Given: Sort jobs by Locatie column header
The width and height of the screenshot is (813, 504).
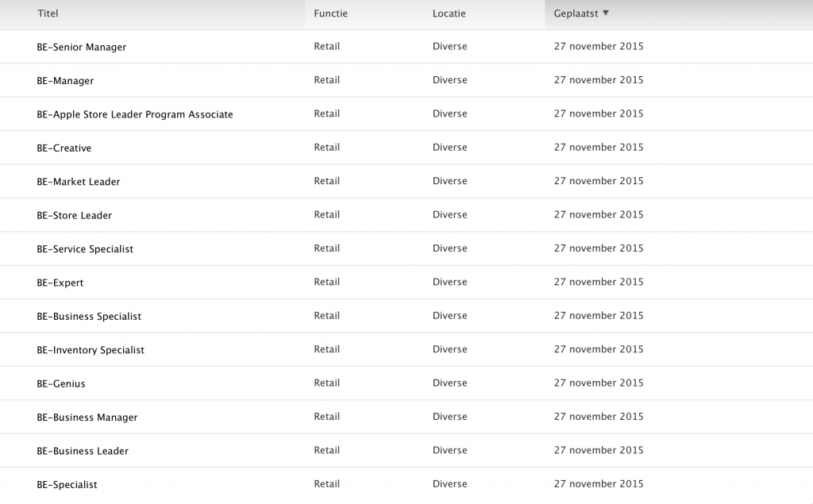Looking at the screenshot, I should click(x=449, y=13).
